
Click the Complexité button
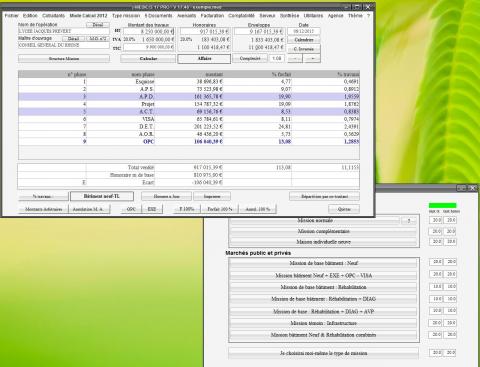(250, 58)
